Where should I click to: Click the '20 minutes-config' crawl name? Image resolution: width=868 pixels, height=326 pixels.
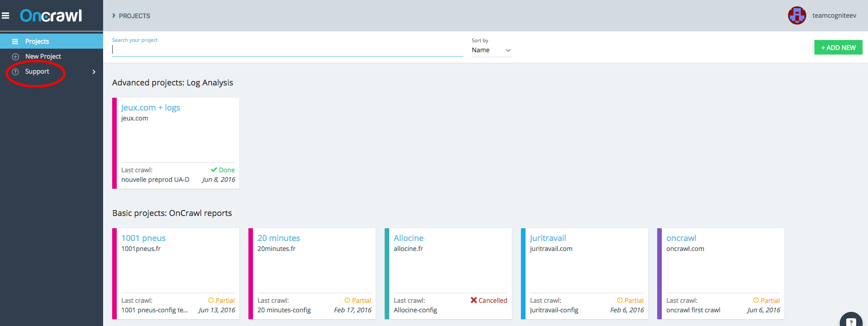tap(284, 310)
